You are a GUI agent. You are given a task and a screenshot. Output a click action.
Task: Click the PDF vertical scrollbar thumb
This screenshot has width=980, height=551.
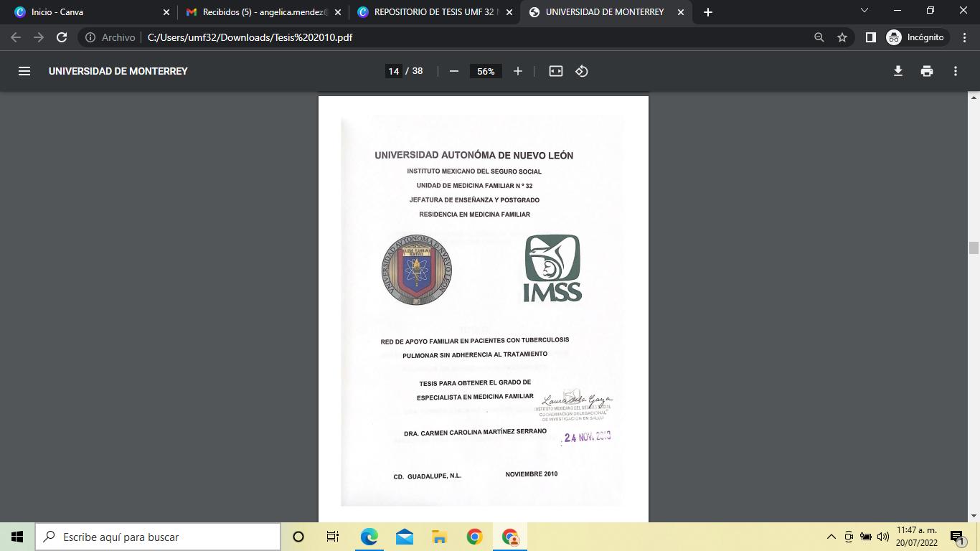tap(974, 248)
